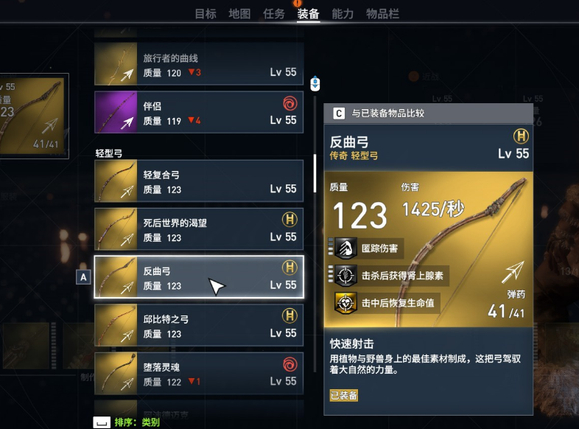Click the Helix icon on 死后世界的渴望
The image size is (579, 429).
tap(290, 219)
